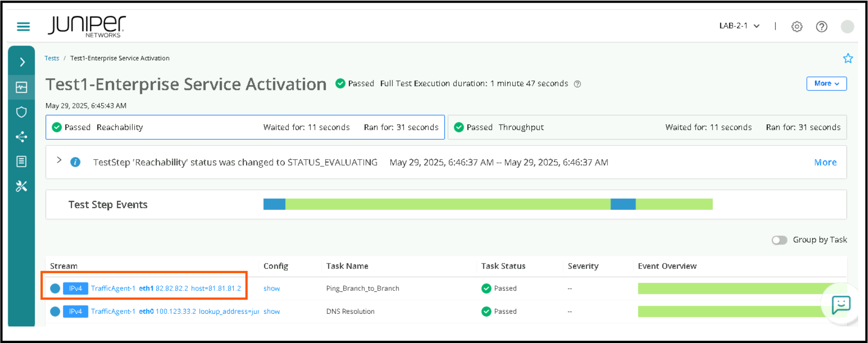868x343 pixels.
Task: Open the document list sidebar icon
Action: coord(22,161)
